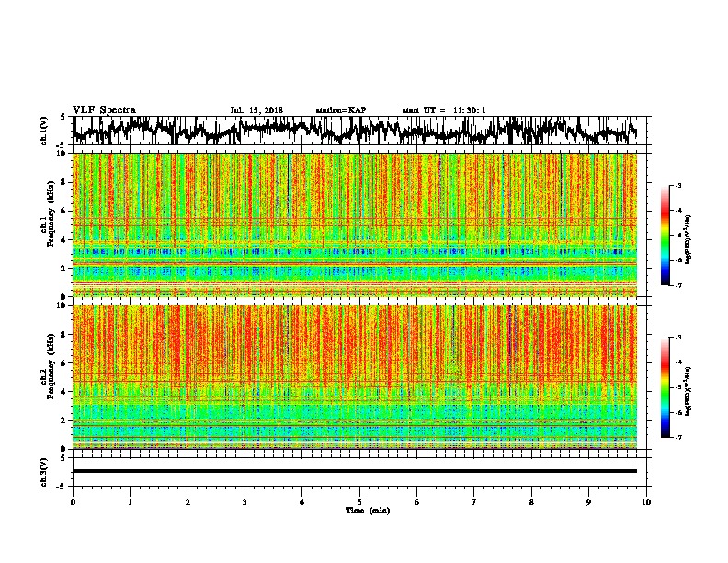
Task: Click the ch.1 spectrogram plot area
Action: click(355, 224)
